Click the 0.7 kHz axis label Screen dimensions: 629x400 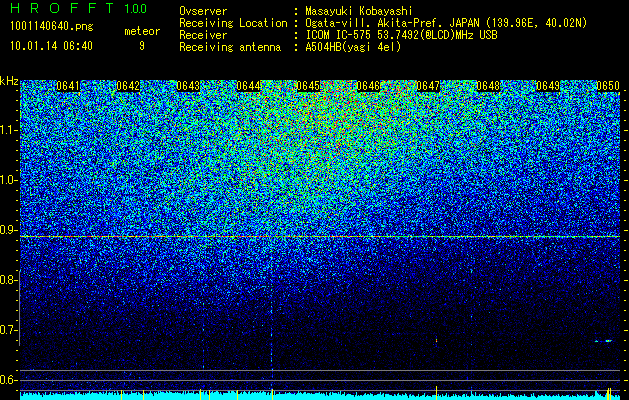tap(8, 330)
